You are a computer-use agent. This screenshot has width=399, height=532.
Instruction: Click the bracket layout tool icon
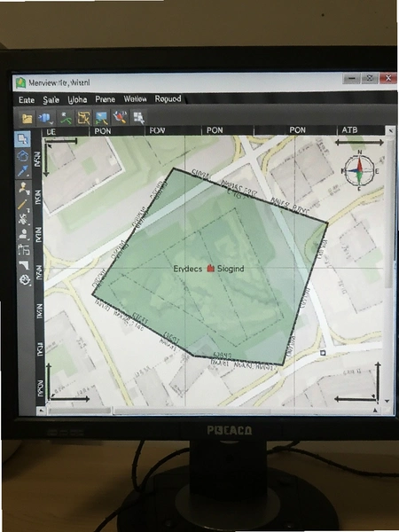(24, 250)
